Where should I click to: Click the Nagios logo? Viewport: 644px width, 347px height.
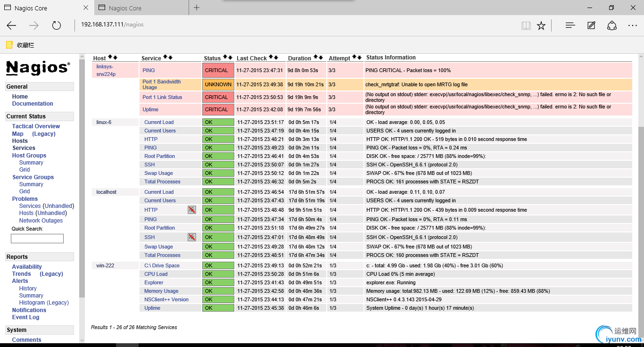pyautogui.click(x=38, y=67)
